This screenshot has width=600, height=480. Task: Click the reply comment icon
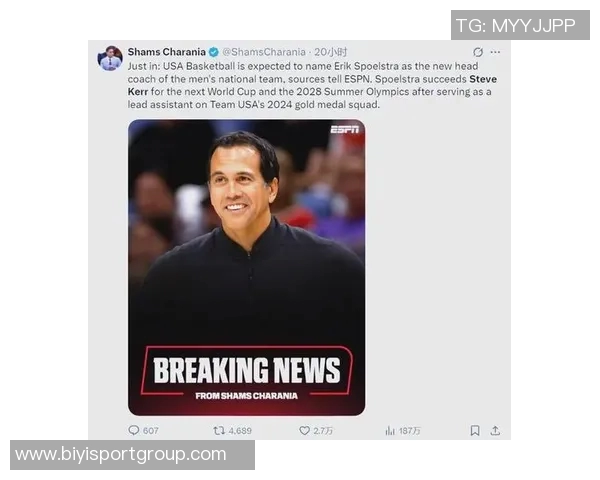(x=133, y=430)
